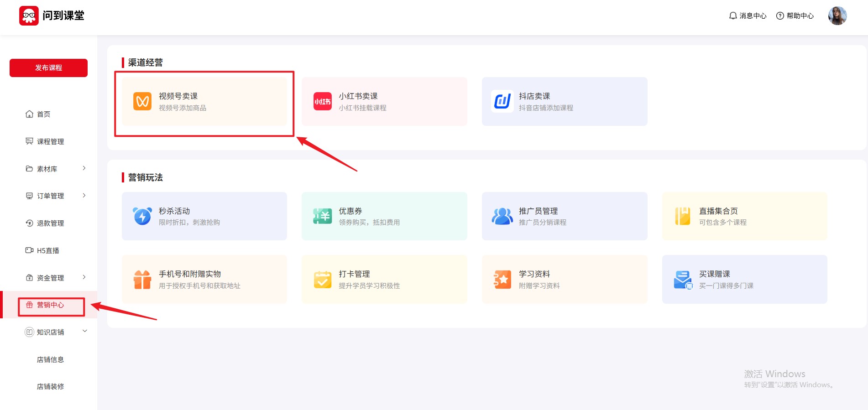Click the 打卡管理 calendar check icon
The height and width of the screenshot is (410, 868).
click(323, 280)
